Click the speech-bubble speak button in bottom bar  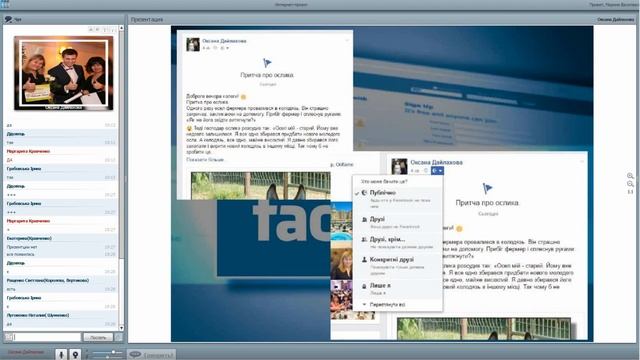151,354
